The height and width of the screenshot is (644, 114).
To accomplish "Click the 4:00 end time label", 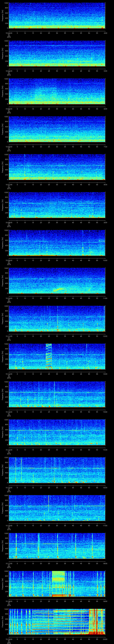I will click(105, 33).
